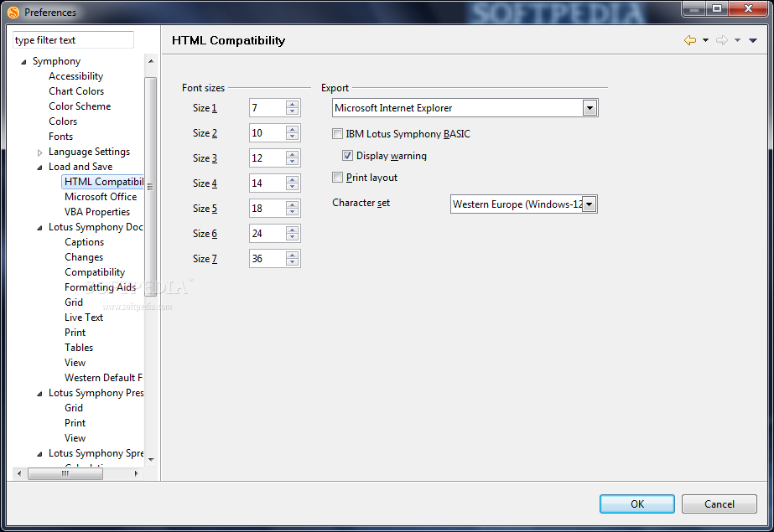Increase Size 7 with up arrow
Image resolution: width=774 pixels, height=532 pixels.
[x=292, y=255]
